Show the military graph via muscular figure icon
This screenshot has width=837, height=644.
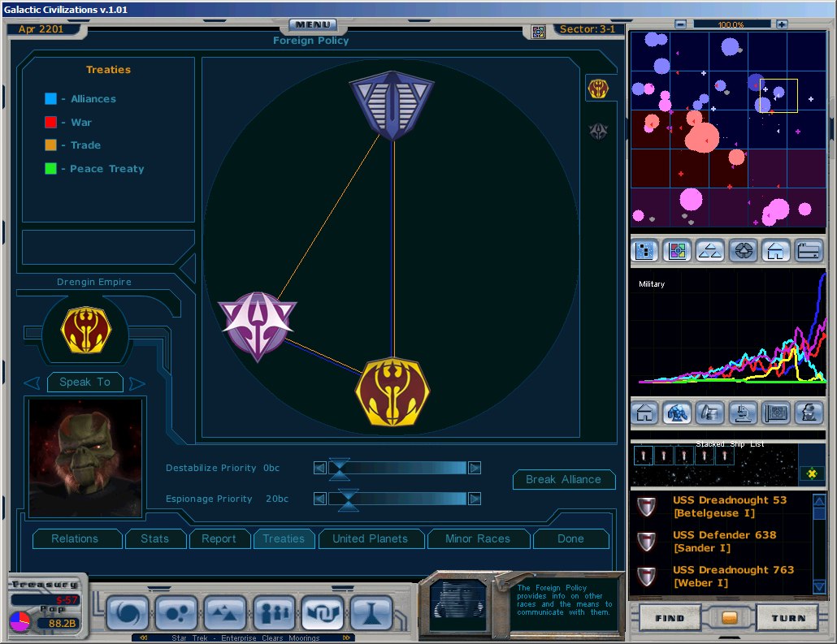[x=677, y=413]
